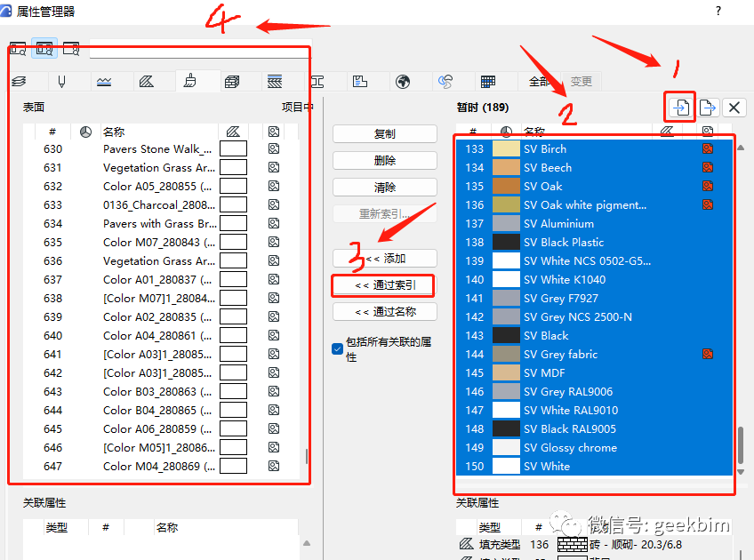This screenshot has width=754, height=560.
Task: Click right list scroll down arrow
Action: tap(741, 472)
